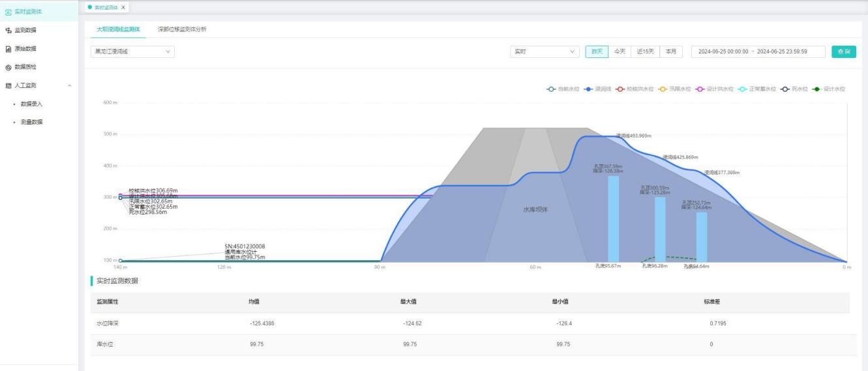Viewport: 868px width, 371px height.
Task: Select the 本月 quick range button
Action: click(670, 52)
